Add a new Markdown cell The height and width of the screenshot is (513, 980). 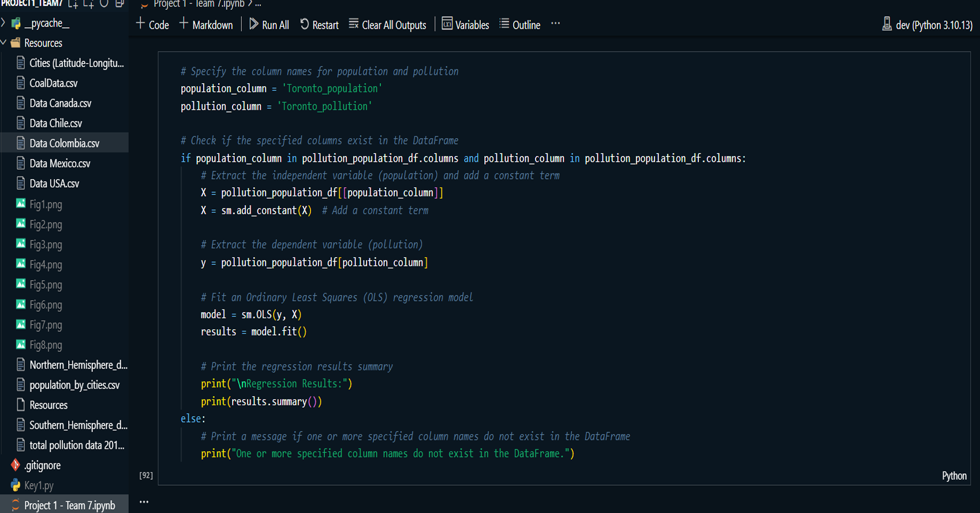(206, 25)
